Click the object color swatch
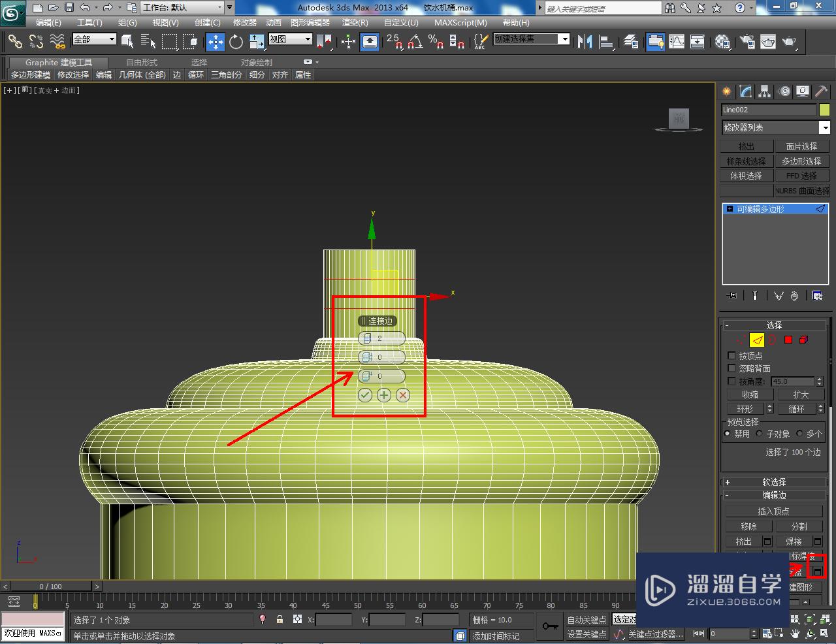 coord(824,110)
